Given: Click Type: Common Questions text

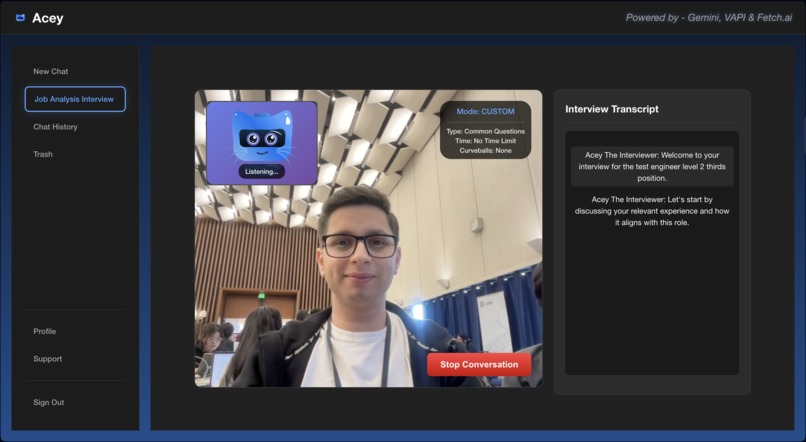Looking at the screenshot, I should [485, 132].
